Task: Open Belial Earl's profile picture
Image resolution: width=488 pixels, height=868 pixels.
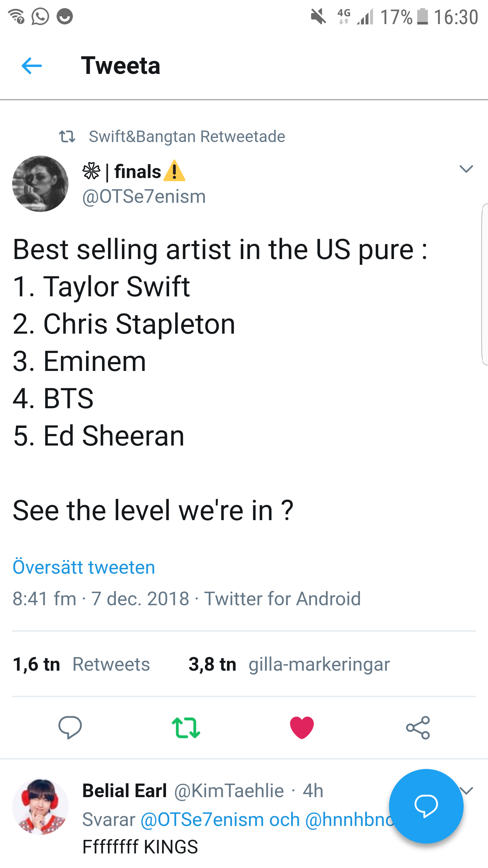Action: click(40, 807)
